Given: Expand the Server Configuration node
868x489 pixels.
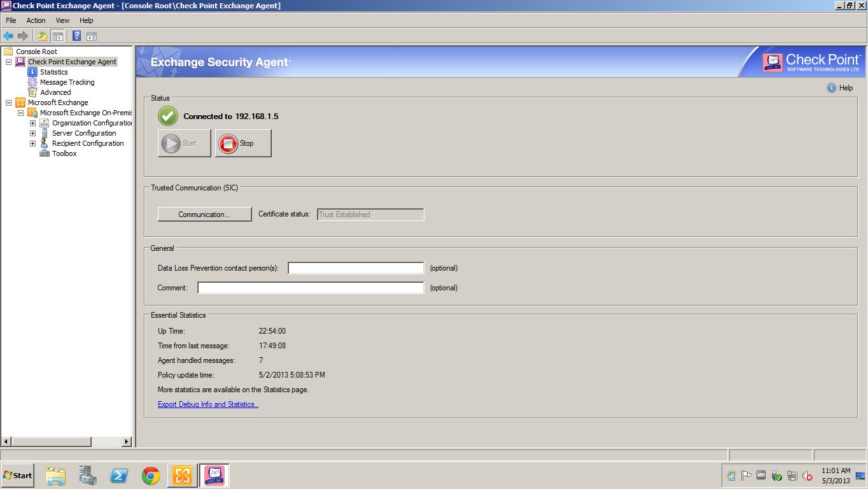Looking at the screenshot, I should coord(32,133).
